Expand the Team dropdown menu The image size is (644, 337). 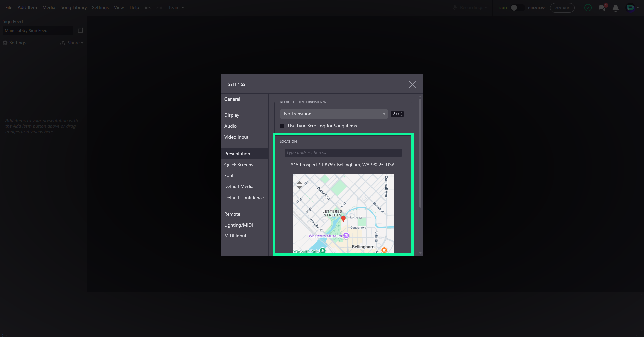176,8
